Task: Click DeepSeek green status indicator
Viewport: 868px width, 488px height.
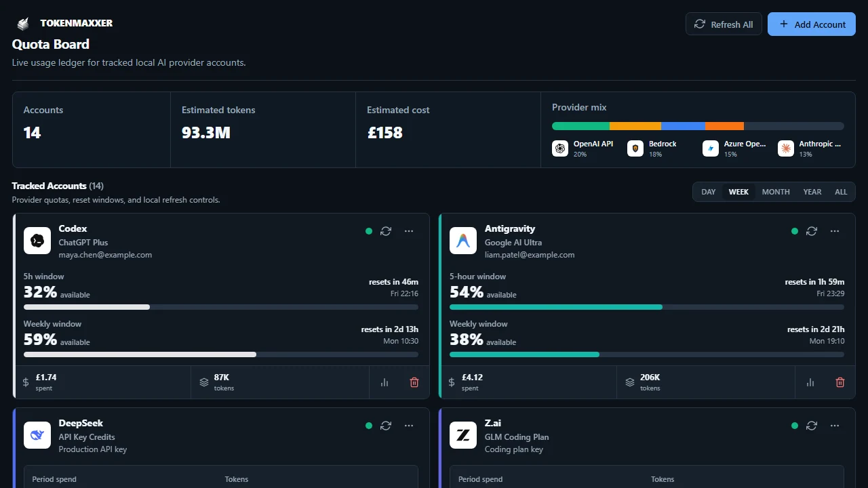Action: (x=369, y=426)
